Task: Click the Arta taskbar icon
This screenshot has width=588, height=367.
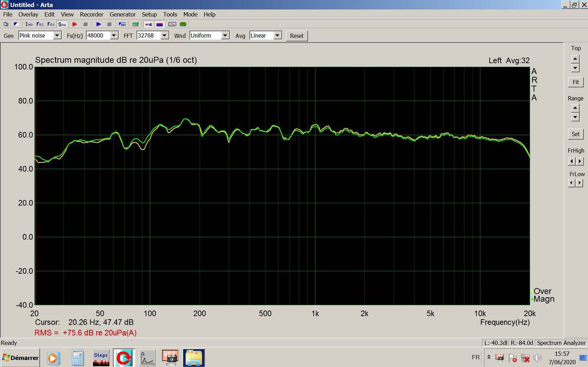Action: 124,358
